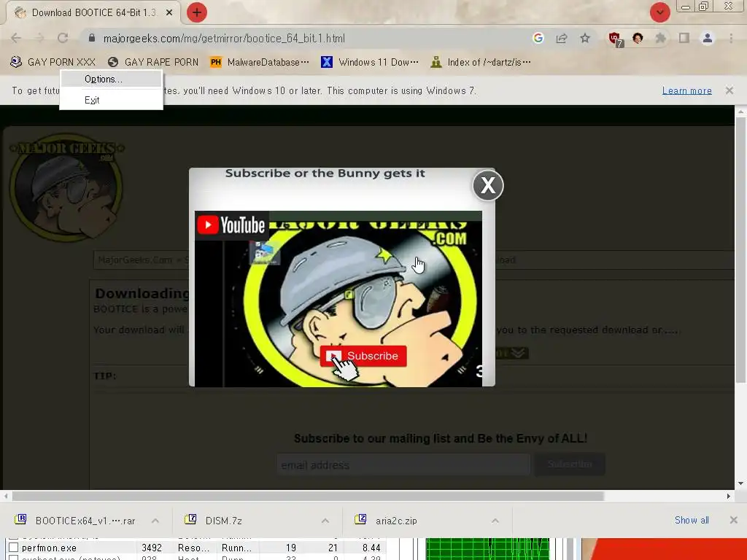Open the new tab plus button

coord(197,12)
